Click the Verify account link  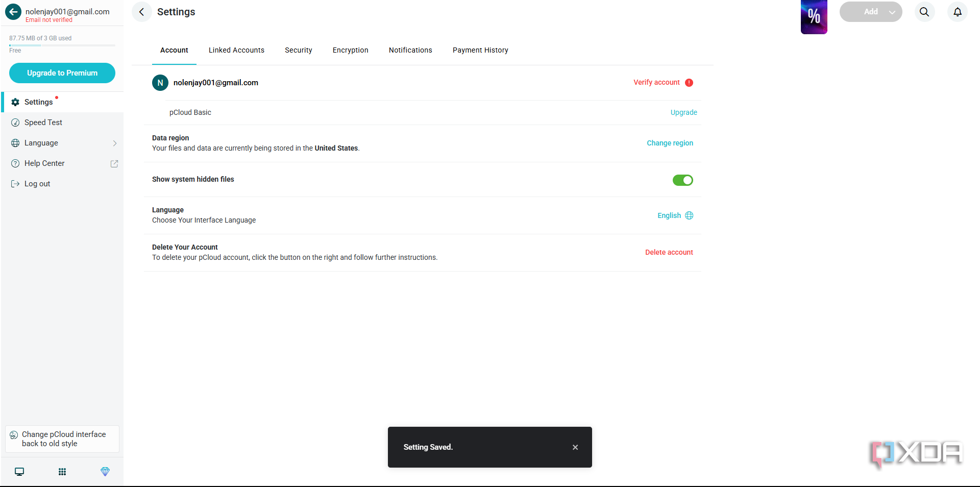(656, 82)
